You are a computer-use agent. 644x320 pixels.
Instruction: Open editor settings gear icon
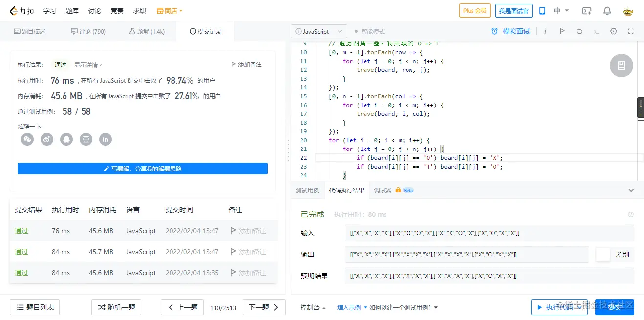click(x=614, y=31)
